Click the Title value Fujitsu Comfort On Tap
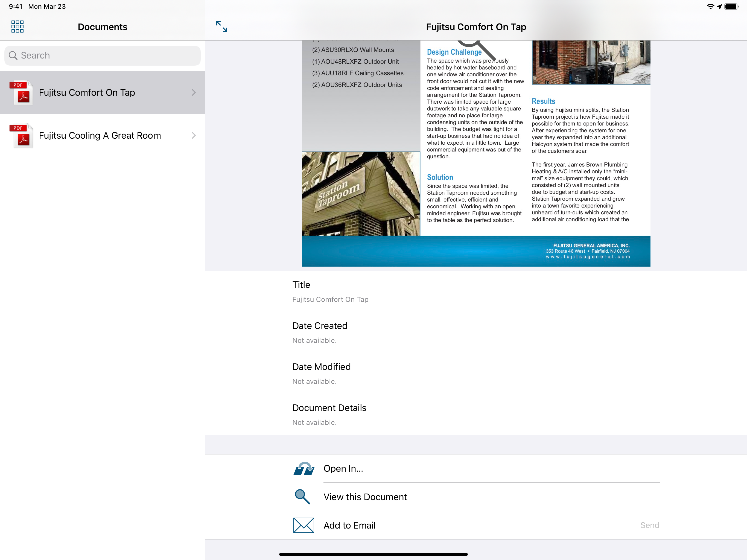 330,299
